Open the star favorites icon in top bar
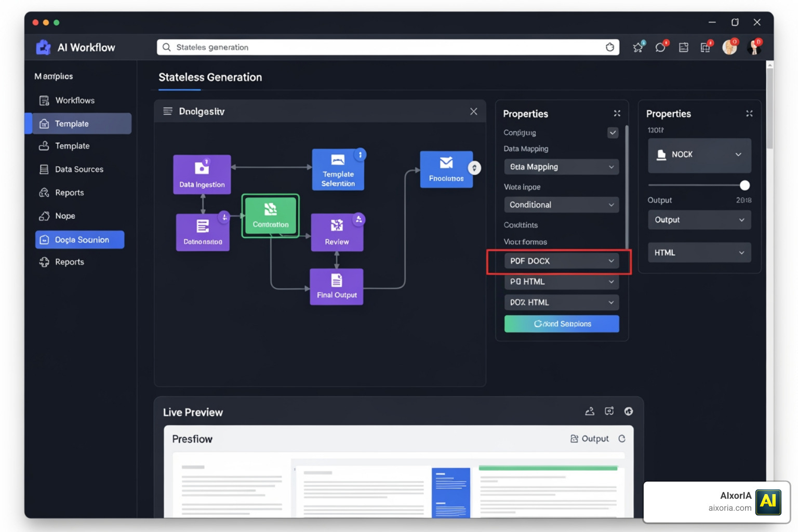This screenshot has width=798, height=532. pyautogui.click(x=638, y=47)
